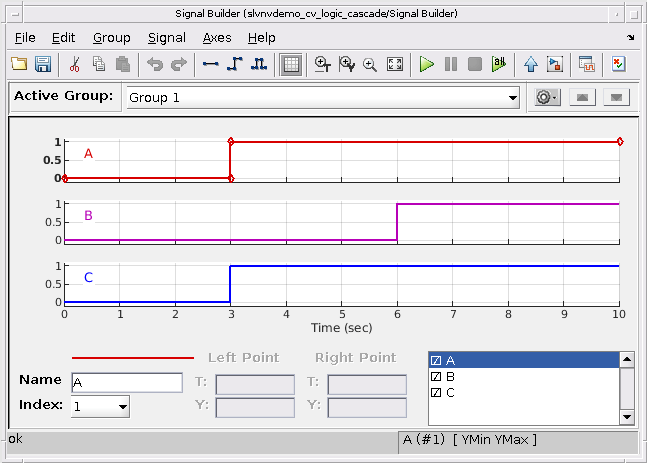The height and width of the screenshot is (463, 647).
Task: Redo the last undone edit
Action: click(x=179, y=64)
